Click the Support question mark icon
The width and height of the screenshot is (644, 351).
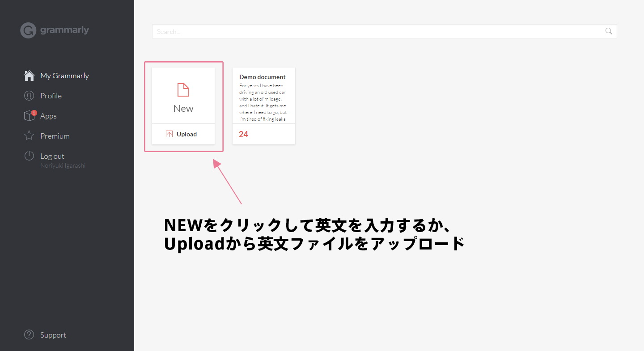(x=29, y=335)
